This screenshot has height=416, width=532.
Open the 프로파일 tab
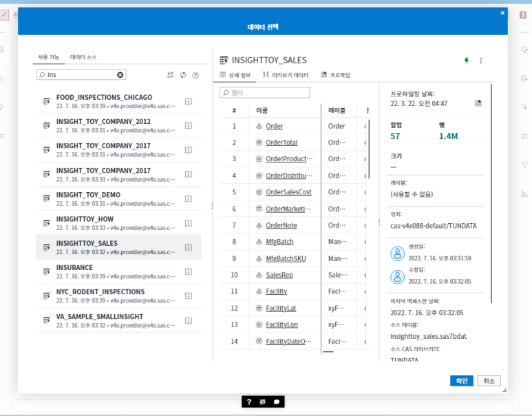(x=336, y=74)
